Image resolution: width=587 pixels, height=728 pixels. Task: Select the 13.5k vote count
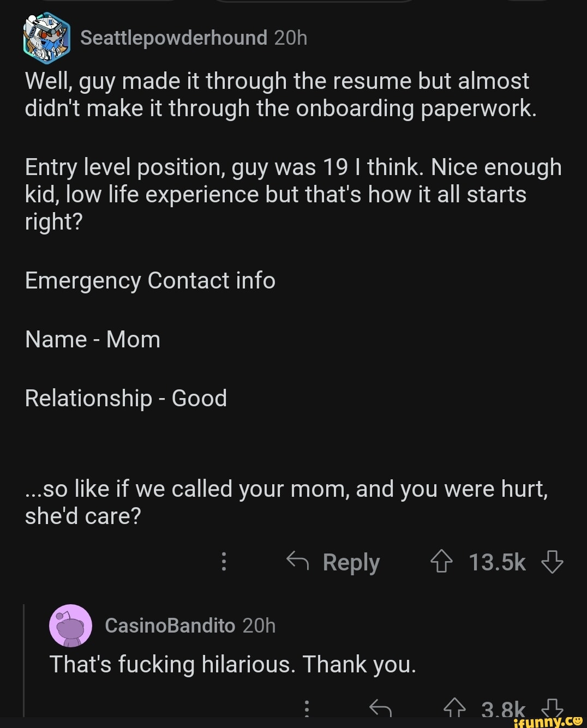point(498,562)
